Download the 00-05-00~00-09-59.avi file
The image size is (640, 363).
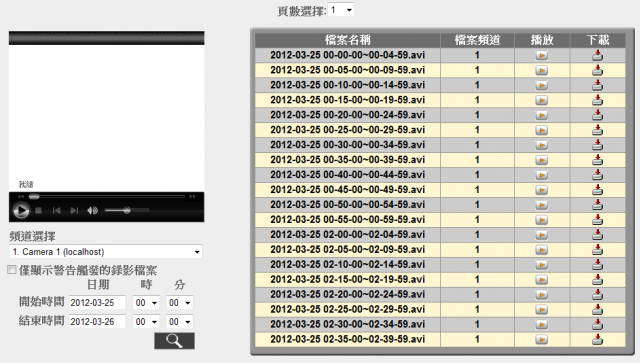pyautogui.click(x=597, y=70)
